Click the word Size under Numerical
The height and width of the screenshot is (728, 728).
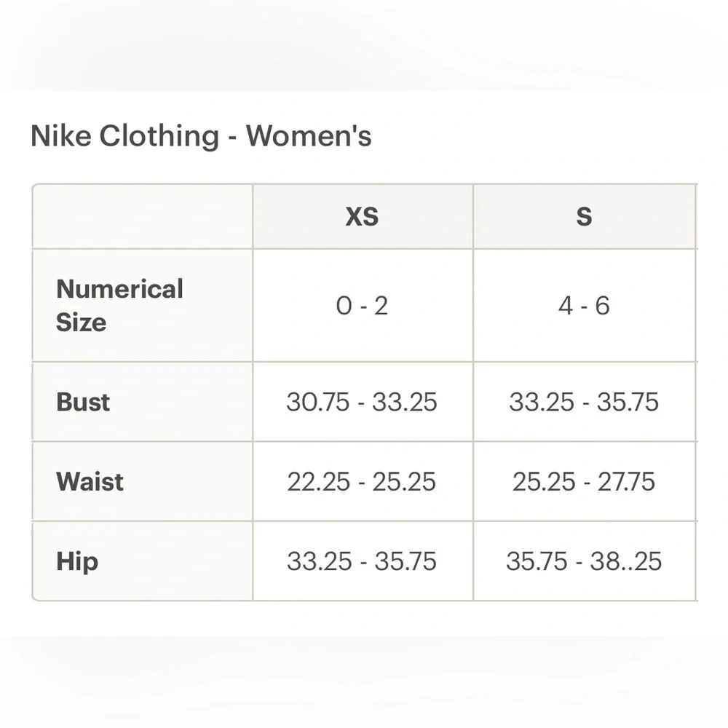pyautogui.click(x=82, y=323)
